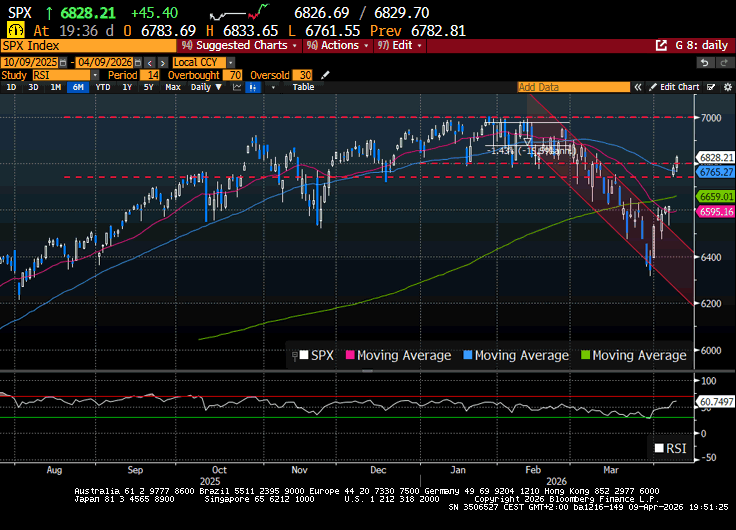Select the YTD time range

click(x=103, y=87)
